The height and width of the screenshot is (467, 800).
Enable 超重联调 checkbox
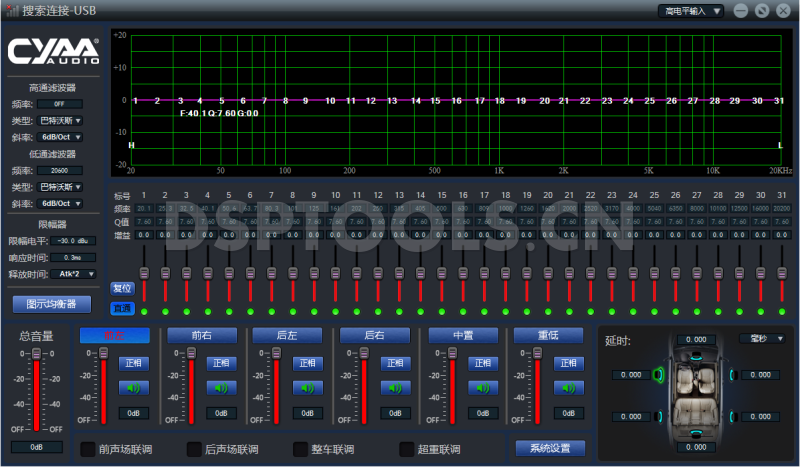click(x=407, y=449)
